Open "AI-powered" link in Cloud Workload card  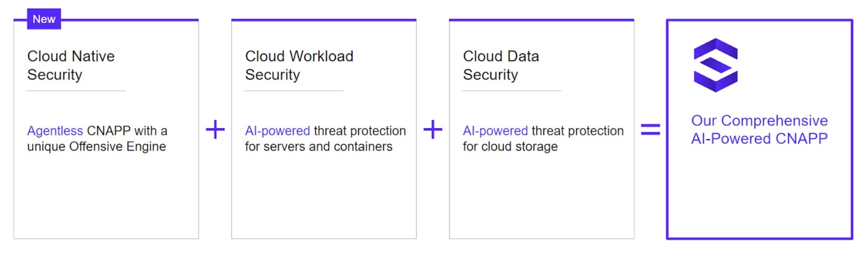click(x=277, y=131)
